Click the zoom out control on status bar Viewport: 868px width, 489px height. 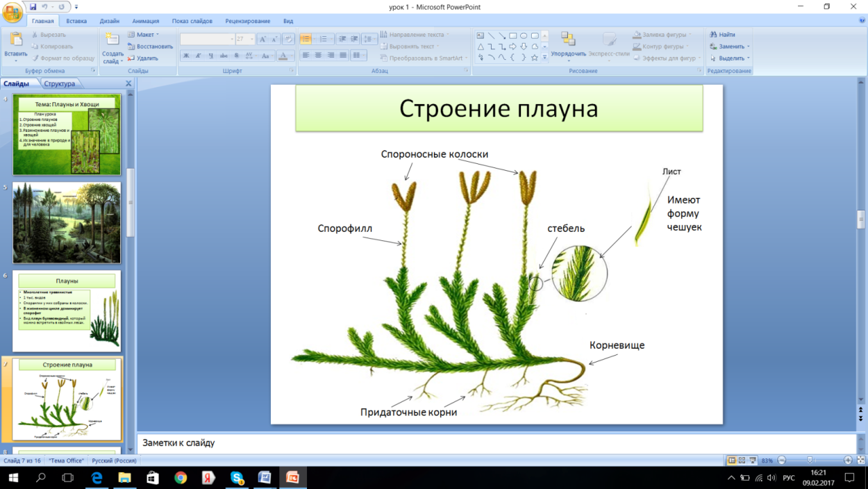click(x=782, y=459)
